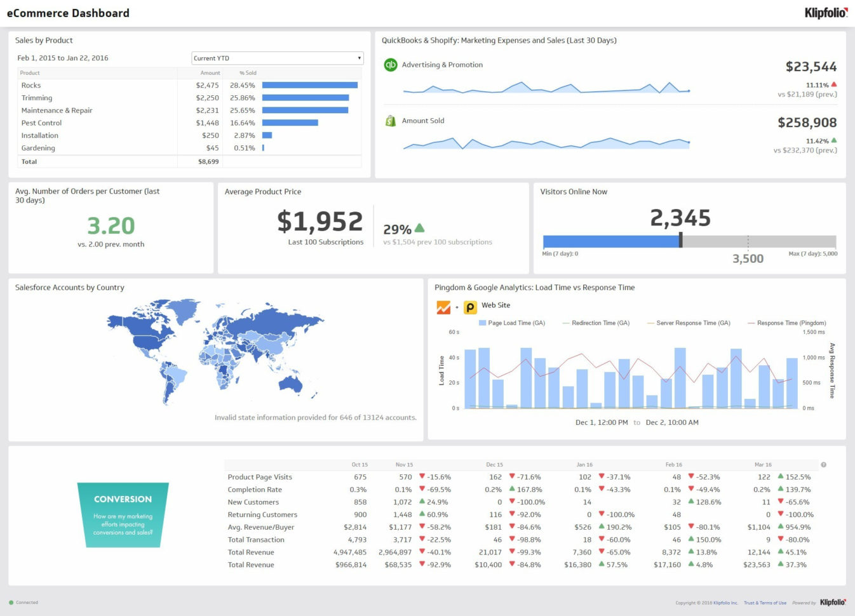
Task: Click the Trust & Terms of Use link
Action: [765, 603]
